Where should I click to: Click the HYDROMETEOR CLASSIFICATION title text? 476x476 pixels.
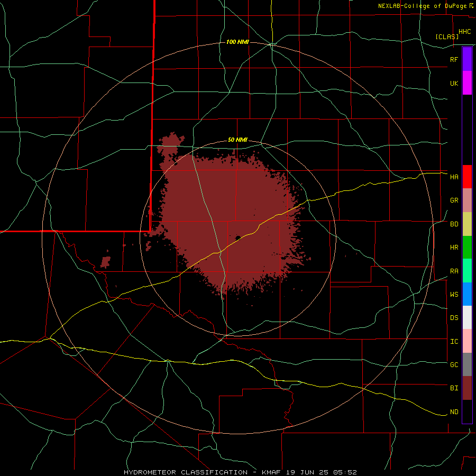point(186,472)
